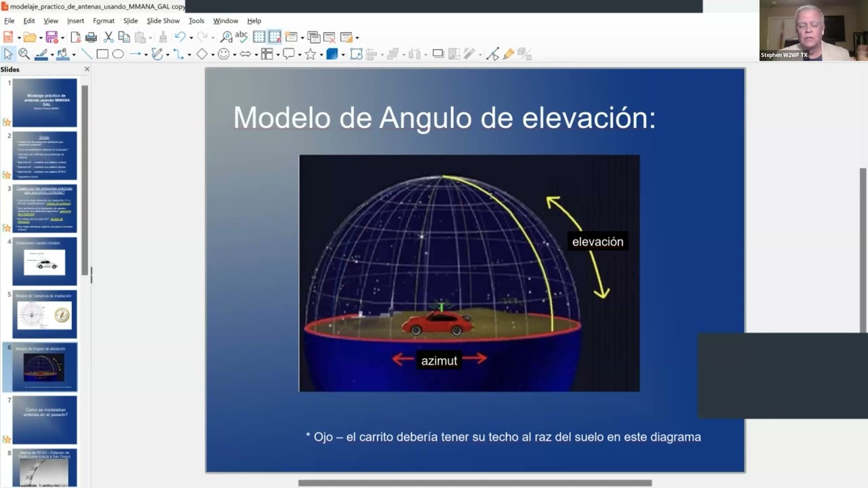Image resolution: width=868 pixels, height=488 pixels.
Task: Open Find and Replace
Action: [226, 37]
